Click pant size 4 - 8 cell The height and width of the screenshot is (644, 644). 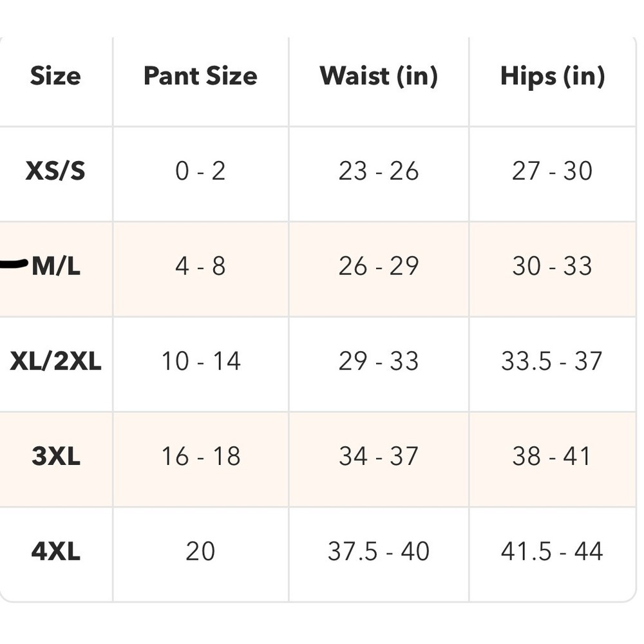pyautogui.click(x=200, y=266)
